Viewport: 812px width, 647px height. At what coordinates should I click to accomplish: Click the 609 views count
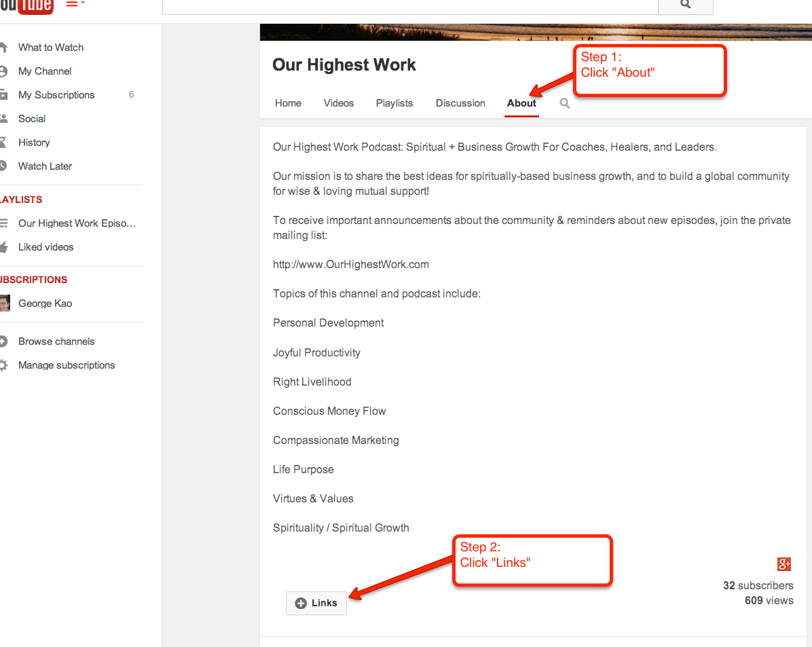pyautogui.click(x=769, y=600)
